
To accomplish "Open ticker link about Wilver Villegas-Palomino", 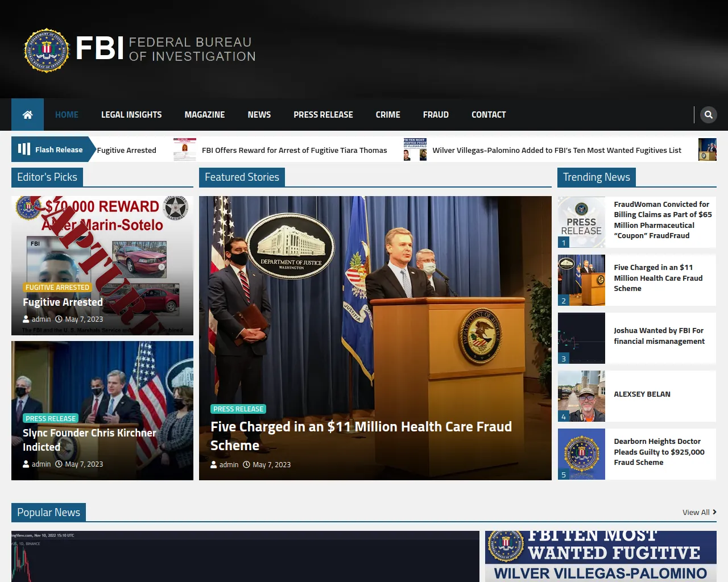I will (x=557, y=150).
